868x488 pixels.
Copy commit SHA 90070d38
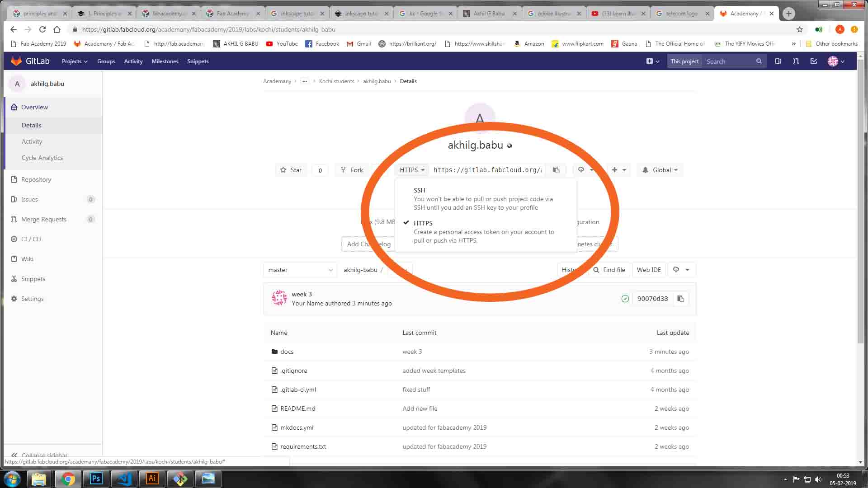click(x=680, y=299)
